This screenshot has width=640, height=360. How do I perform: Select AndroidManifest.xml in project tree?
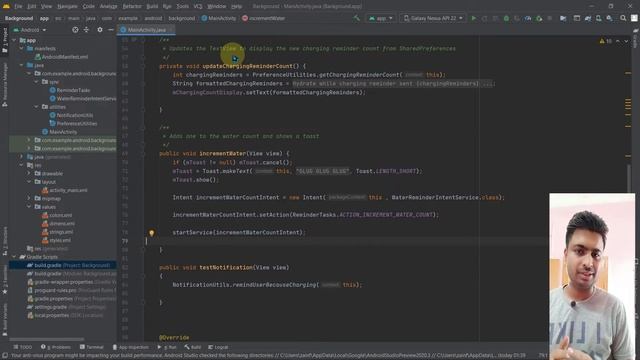click(x=61, y=57)
